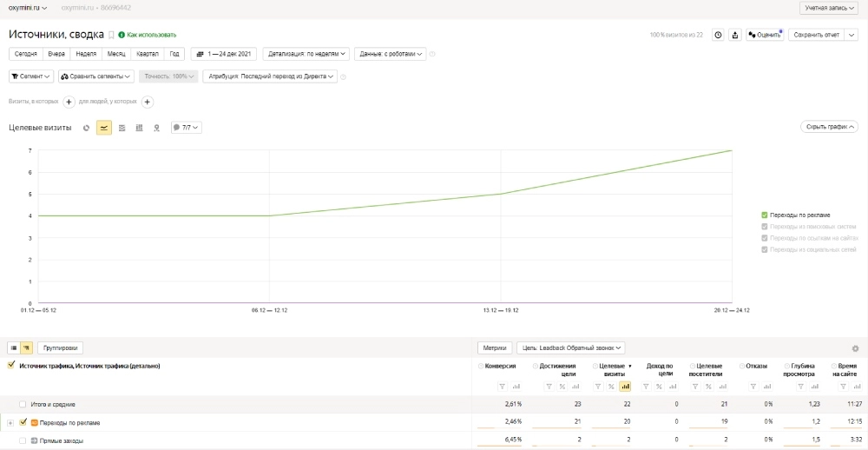Show Целевые посетители on the chart

tap(725, 387)
